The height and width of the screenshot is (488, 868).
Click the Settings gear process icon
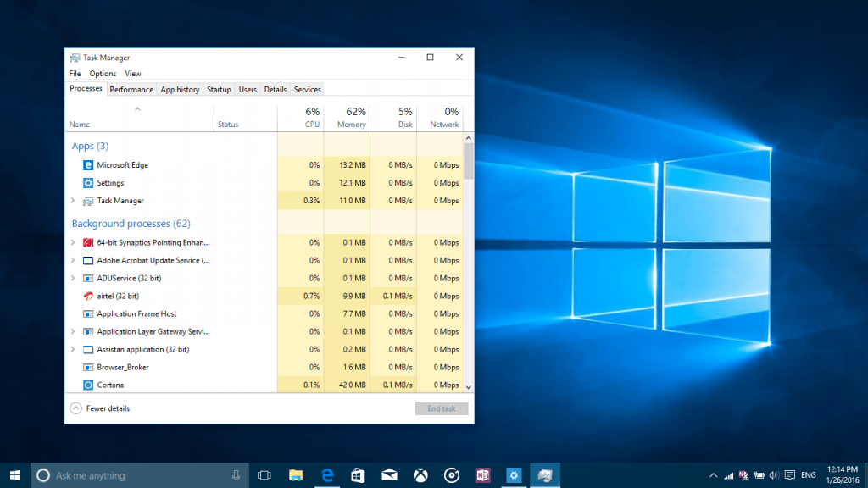coord(88,183)
